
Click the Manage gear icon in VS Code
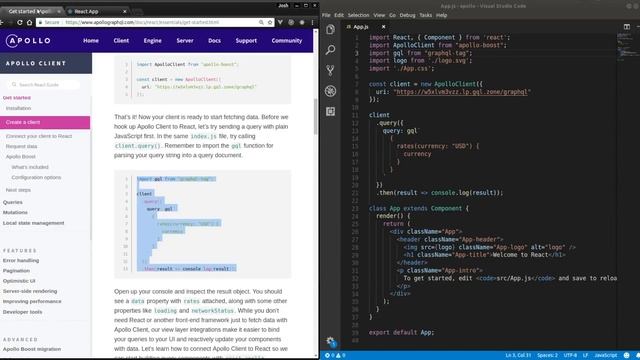click(330, 341)
